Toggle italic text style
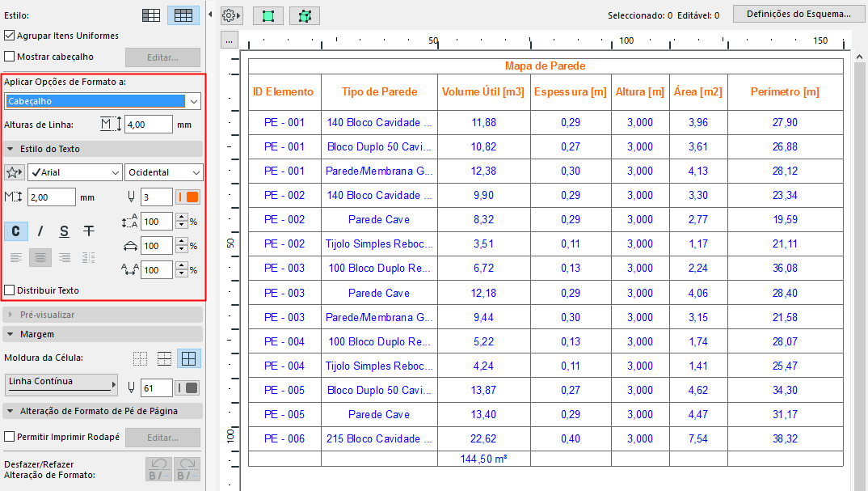Viewport: 868px width, 491px height. pos(40,231)
